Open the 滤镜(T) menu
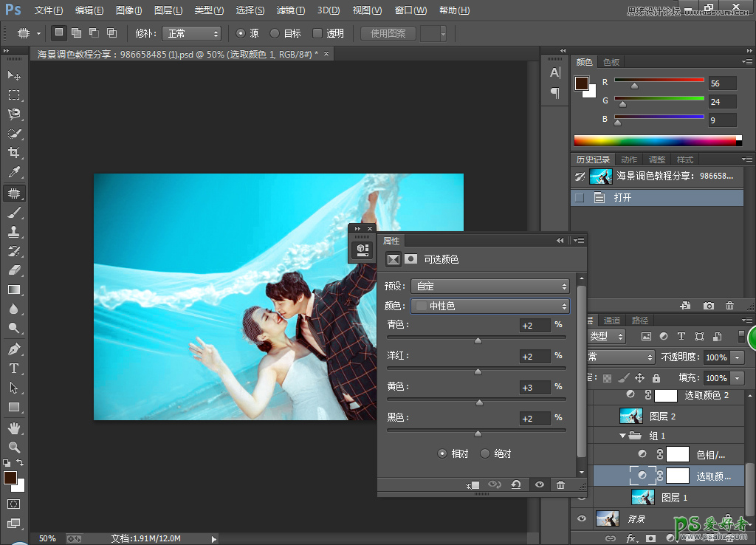This screenshot has width=756, height=545. (x=290, y=10)
